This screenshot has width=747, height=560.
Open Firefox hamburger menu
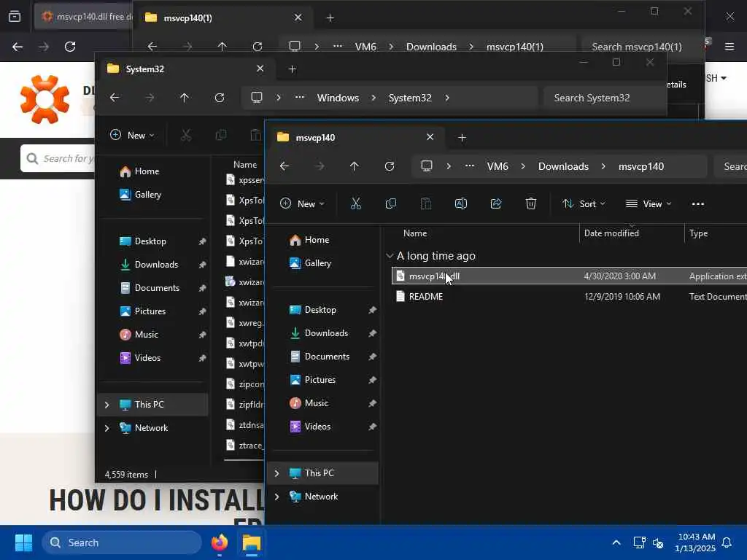tap(729, 47)
